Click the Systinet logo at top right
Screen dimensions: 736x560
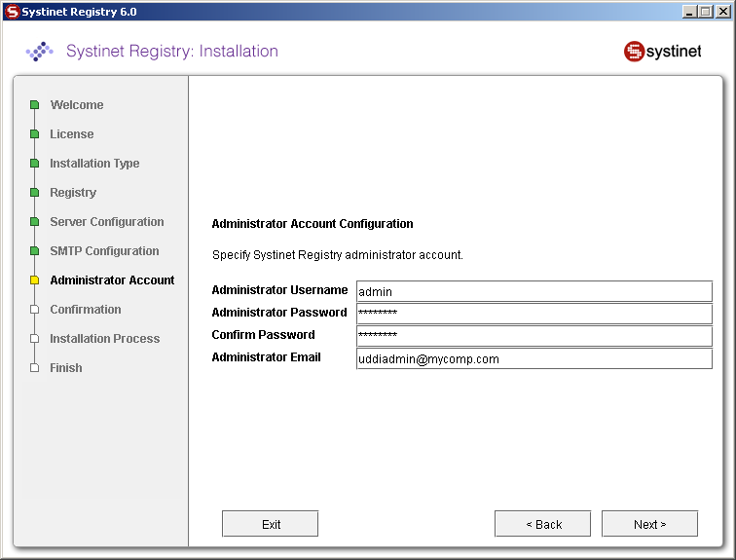point(662,52)
